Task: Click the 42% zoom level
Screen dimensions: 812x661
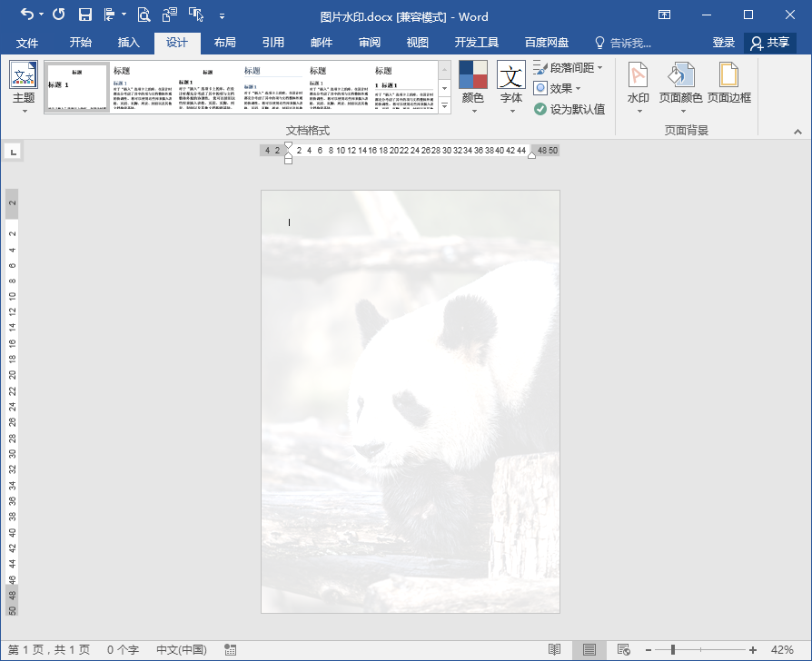Action: [x=782, y=649]
